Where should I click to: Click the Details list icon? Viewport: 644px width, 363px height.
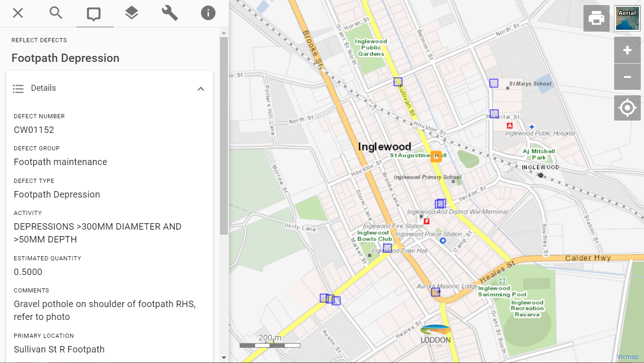coord(18,89)
